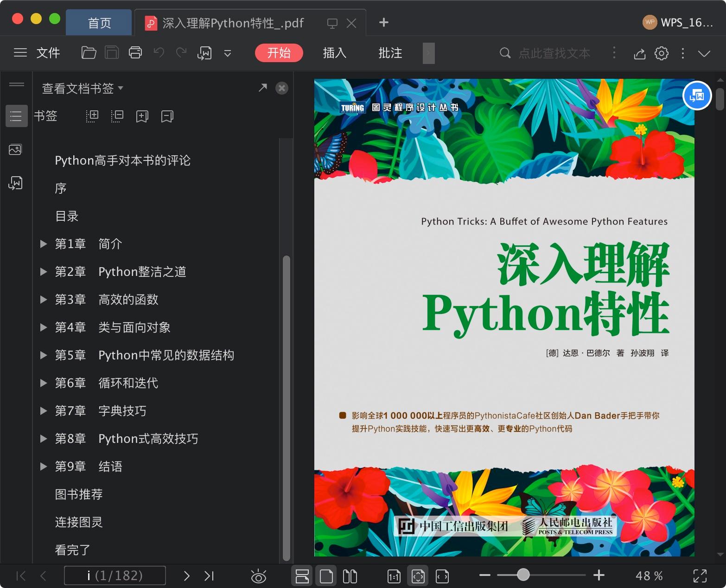Open the hamburger menu next to 文件
726x588 pixels.
[20, 53]
